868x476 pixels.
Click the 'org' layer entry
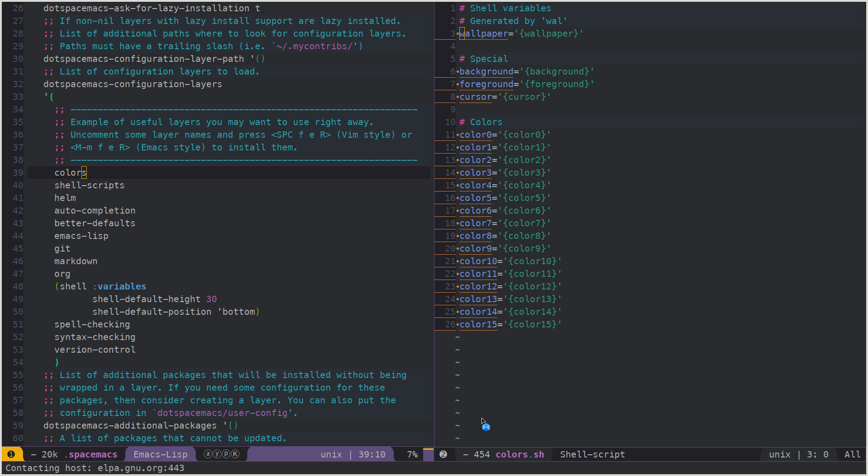coord(62,274)
